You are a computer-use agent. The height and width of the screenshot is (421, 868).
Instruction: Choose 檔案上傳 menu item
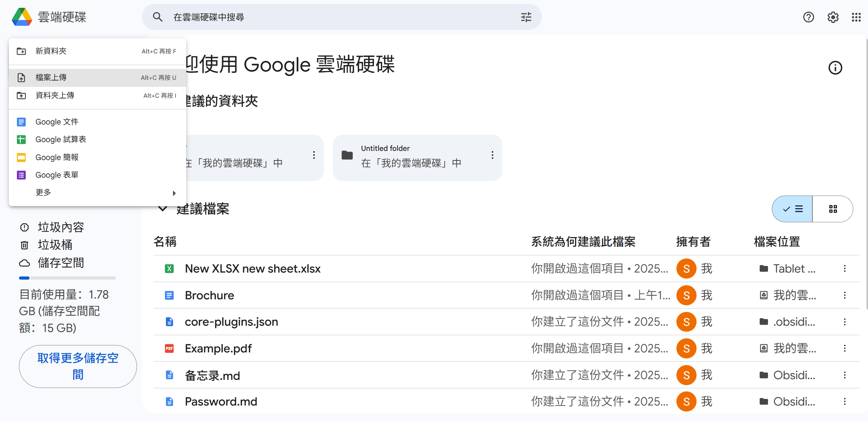[97, 78]
